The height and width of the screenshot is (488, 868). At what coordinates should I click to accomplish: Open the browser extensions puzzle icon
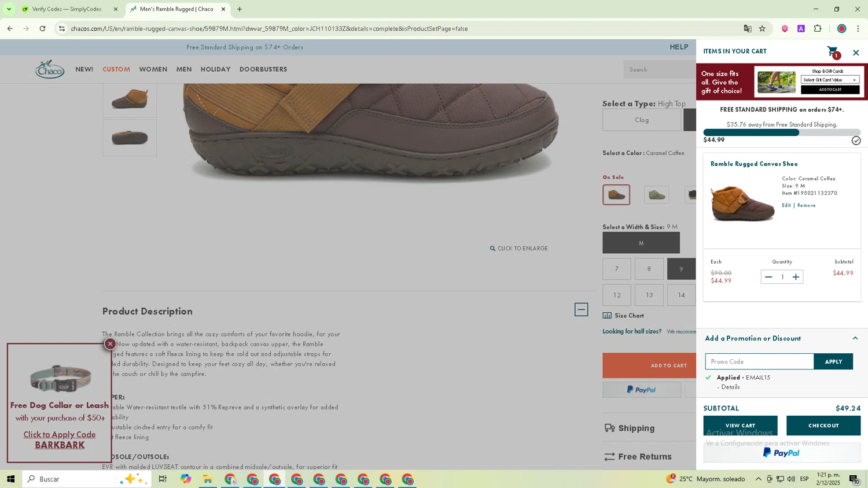point(818,28)
